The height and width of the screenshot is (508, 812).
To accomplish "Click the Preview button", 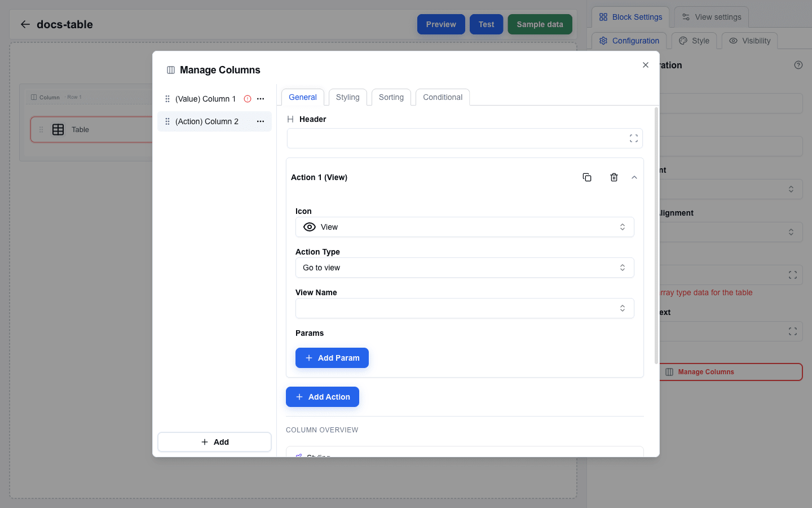I will pos(441,24).
